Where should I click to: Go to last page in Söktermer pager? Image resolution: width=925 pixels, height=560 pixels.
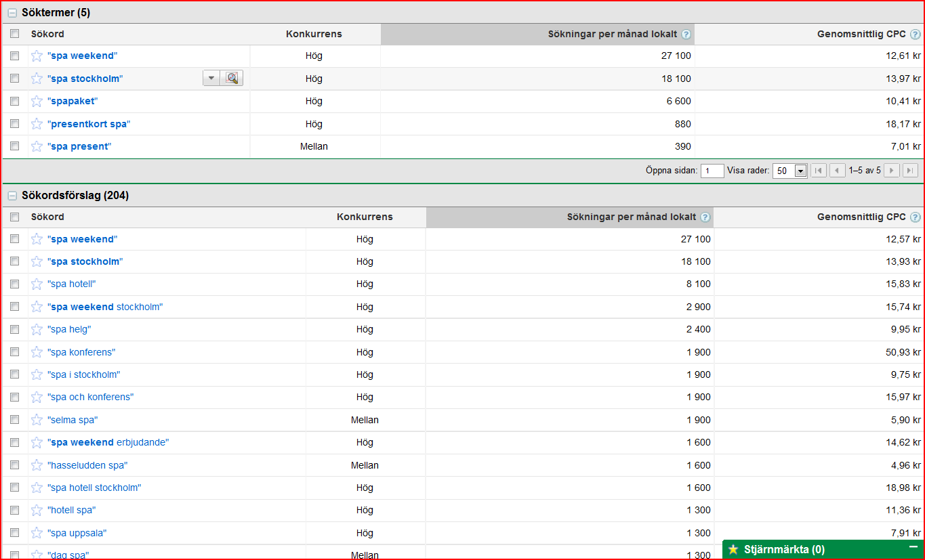click(910, 171)
